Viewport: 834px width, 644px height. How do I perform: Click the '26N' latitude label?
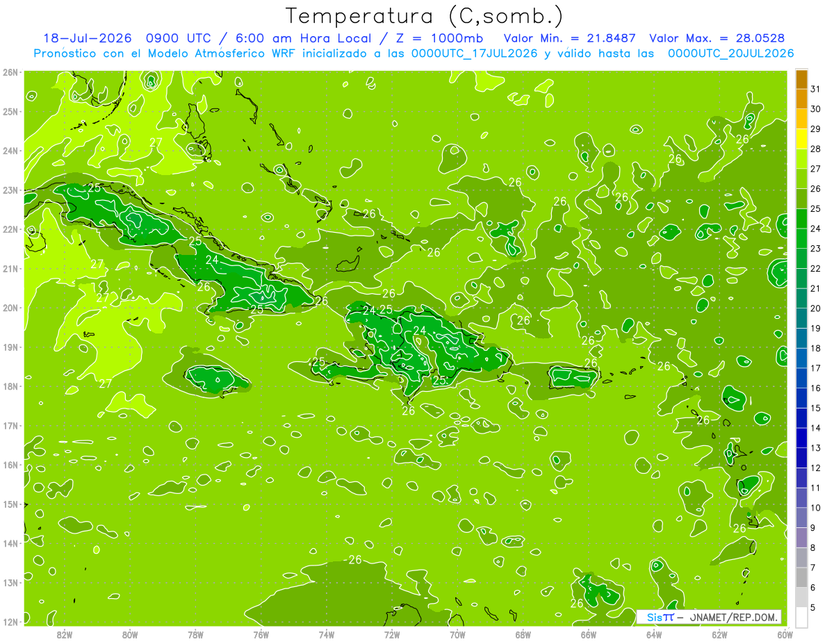pyautogui.click(x=10, y=72)
